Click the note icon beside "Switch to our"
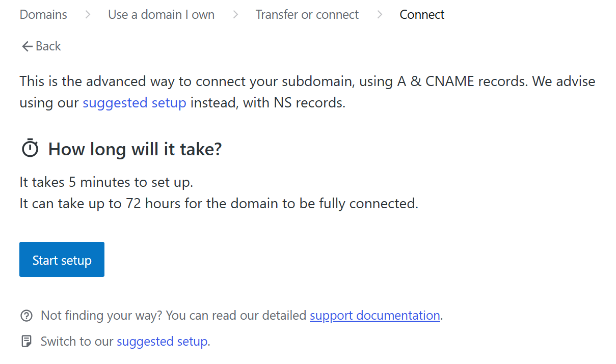Viewport: 616px width, 364px height. pos(26,341)
